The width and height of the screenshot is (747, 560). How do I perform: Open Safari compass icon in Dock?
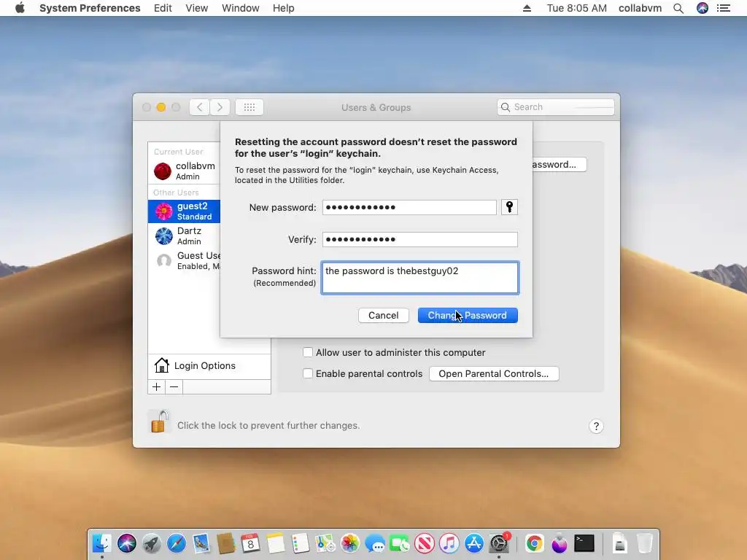pos(177,543)
